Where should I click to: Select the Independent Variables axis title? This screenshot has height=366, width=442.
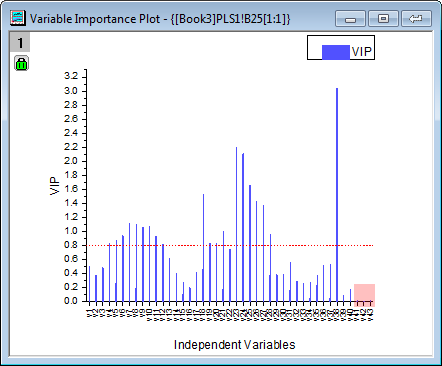tap(235, 345)
